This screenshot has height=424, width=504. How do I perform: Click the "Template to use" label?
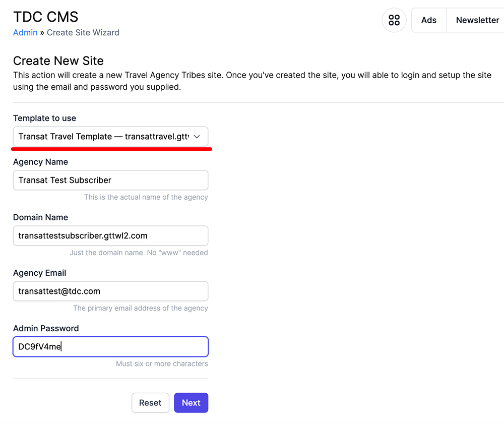[x=44, y=118]
